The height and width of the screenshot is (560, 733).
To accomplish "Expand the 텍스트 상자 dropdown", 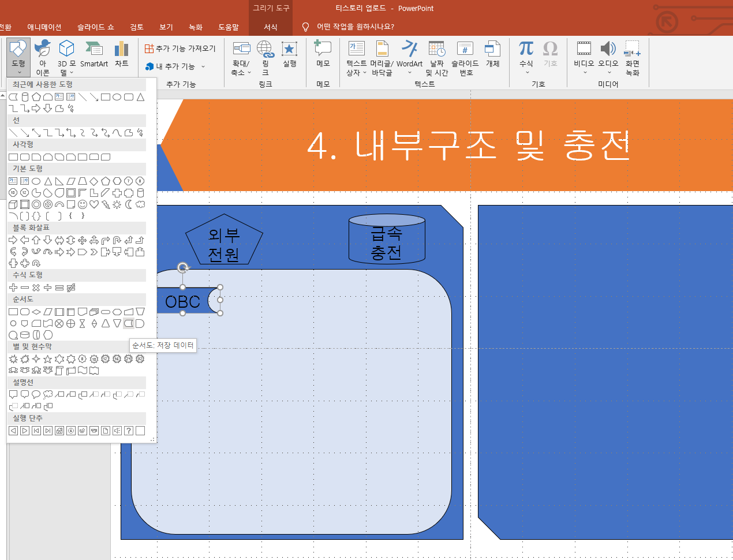I will pyautogui.click(x=365, y=73).
